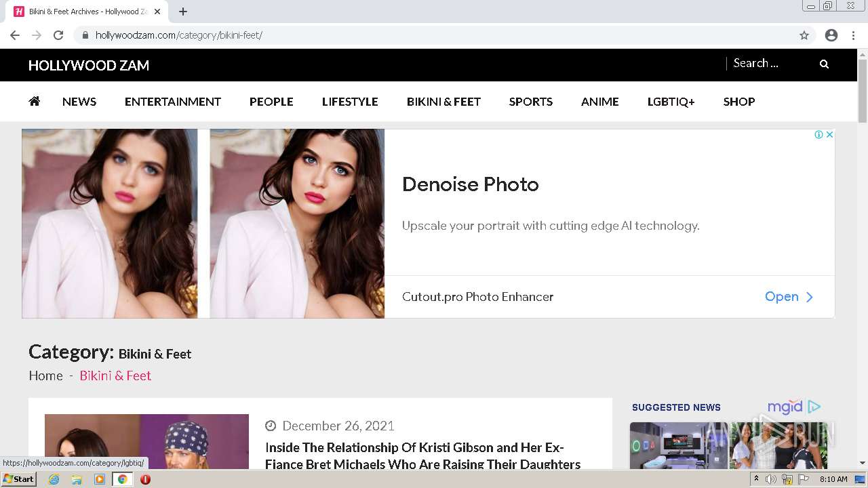Open the ANIME menu item
The image size is (868, 488).
600,102
